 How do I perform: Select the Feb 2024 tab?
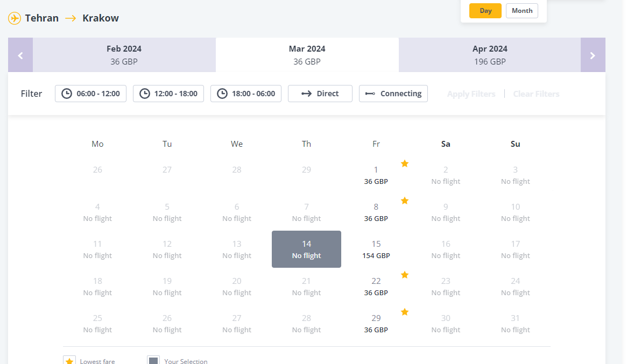(x=124, y=55)
